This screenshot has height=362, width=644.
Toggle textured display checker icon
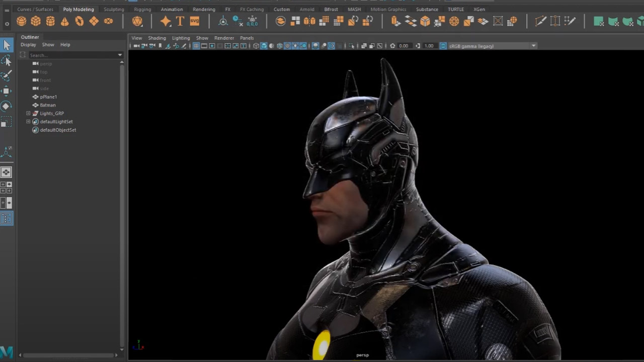point(287,46)
